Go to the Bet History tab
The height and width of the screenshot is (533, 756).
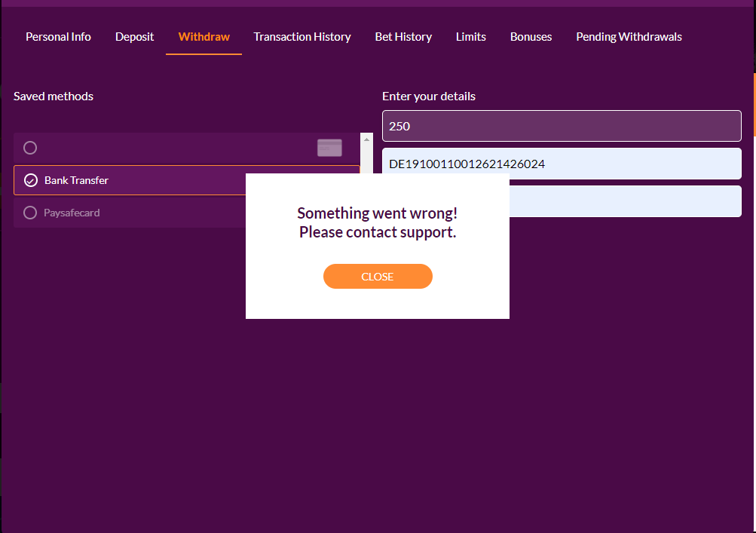tap(403, 37)
